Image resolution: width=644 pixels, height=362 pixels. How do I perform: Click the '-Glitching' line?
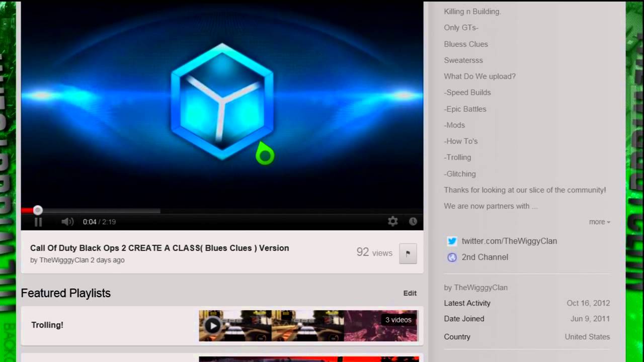[x=460, y=174]
